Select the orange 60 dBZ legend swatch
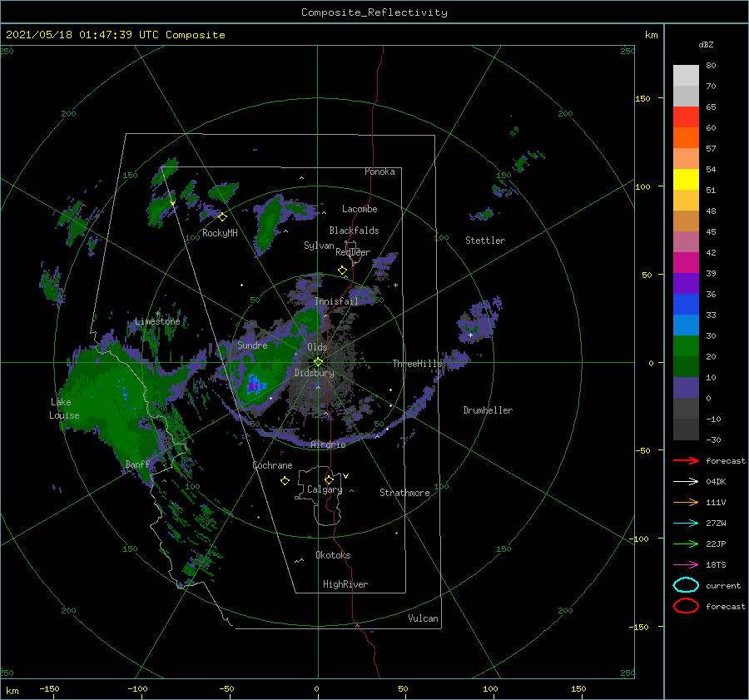749x700 pixels. click(686, 137)
